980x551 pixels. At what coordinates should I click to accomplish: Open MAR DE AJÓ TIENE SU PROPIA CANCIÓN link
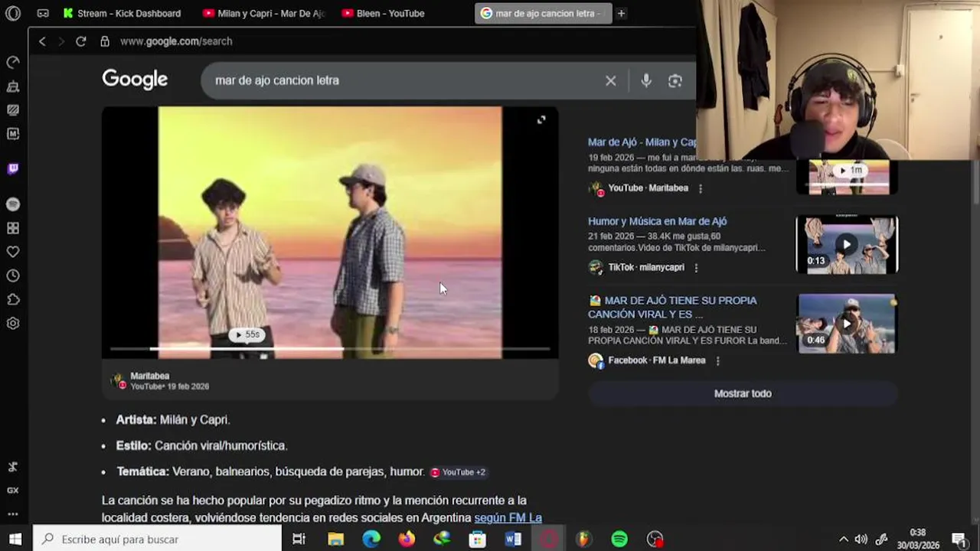click(672, 307)
